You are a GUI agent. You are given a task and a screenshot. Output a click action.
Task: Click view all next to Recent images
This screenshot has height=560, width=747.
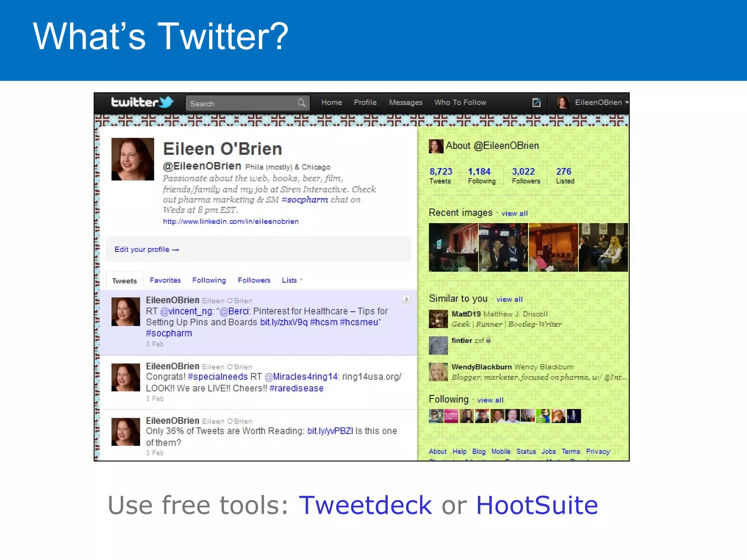pyautogui.click(x=514, y=213)
